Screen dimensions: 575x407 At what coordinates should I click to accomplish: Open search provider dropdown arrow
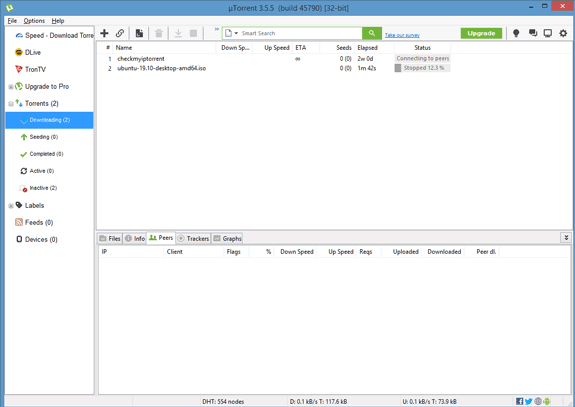pyautogui.click(x=236, y=33)
